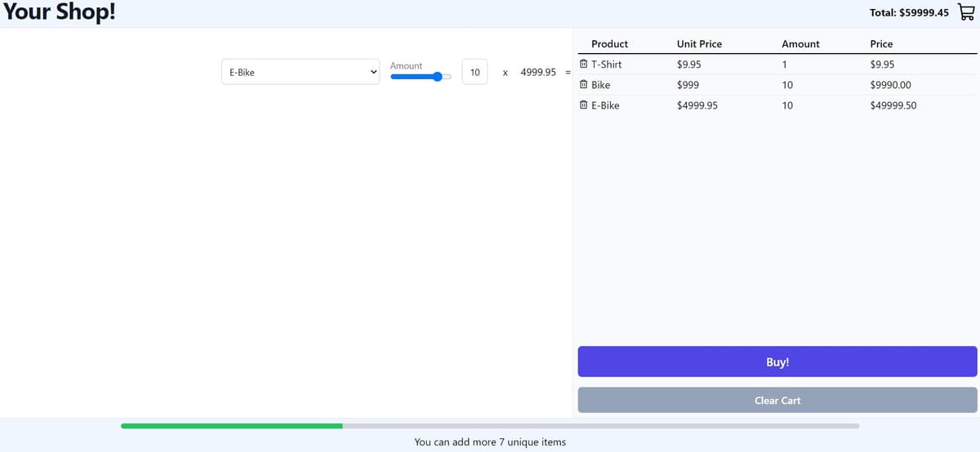Click the $9990.00 price cell
Viewport: 980px width, 452px height.
890,85
